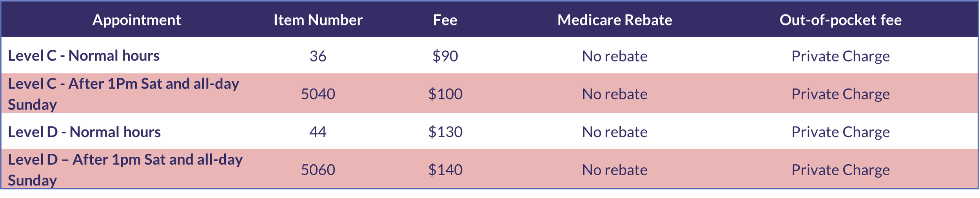Click the Appointment column header
This screenshot has width=980, height=198.
coord(136,20)
